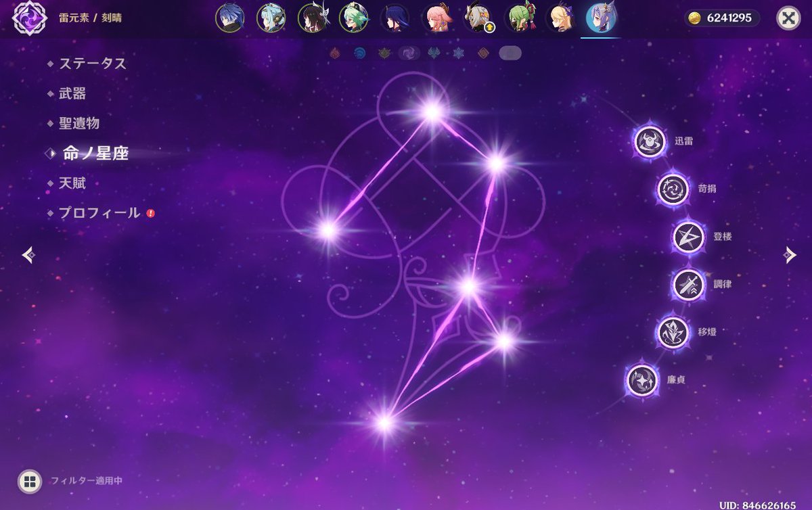Click the 登楼 constellation label
Viewport: 812px width, 510px height.
pyautogui.click(x=723, y=237)
